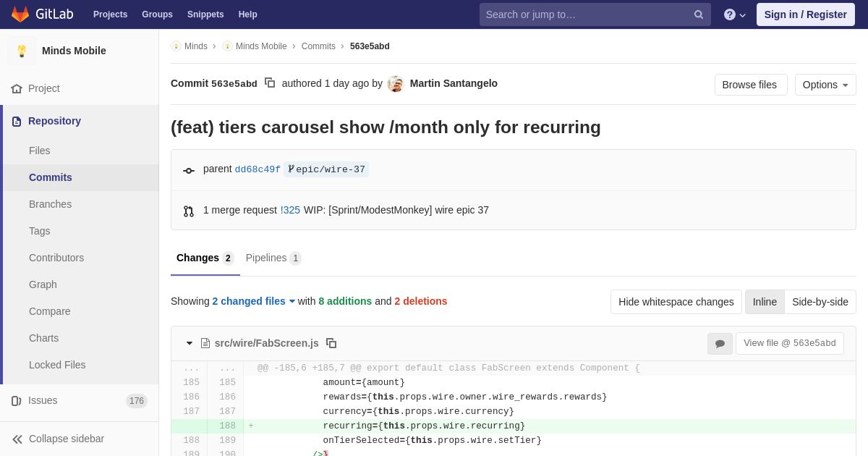Click author name Martin Santangelo
The width and height of the screenshot is (868, 456).
tap(454, 83)
